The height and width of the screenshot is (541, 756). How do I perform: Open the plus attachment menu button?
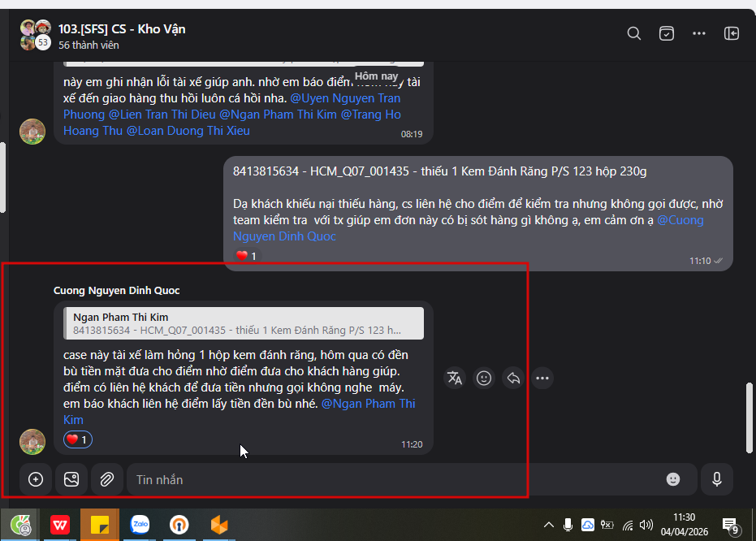[36, 479]
